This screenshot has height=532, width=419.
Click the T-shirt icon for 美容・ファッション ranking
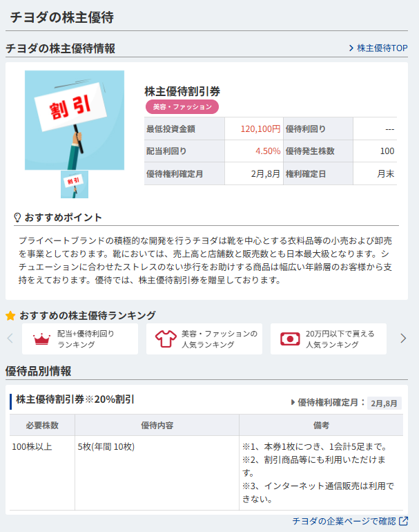[x=166, y=339]
